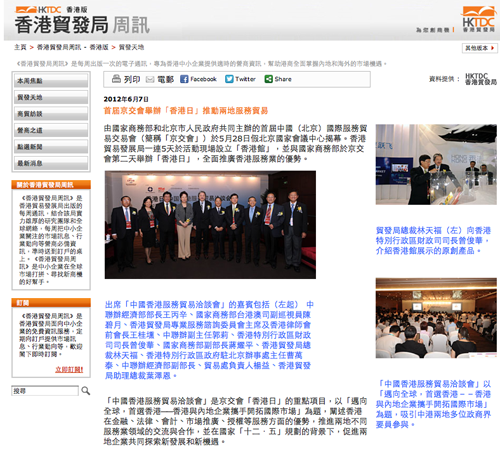Click the Facebook text link
The height and width of the screenshot is (449, 500).
(x=203, y=79)
